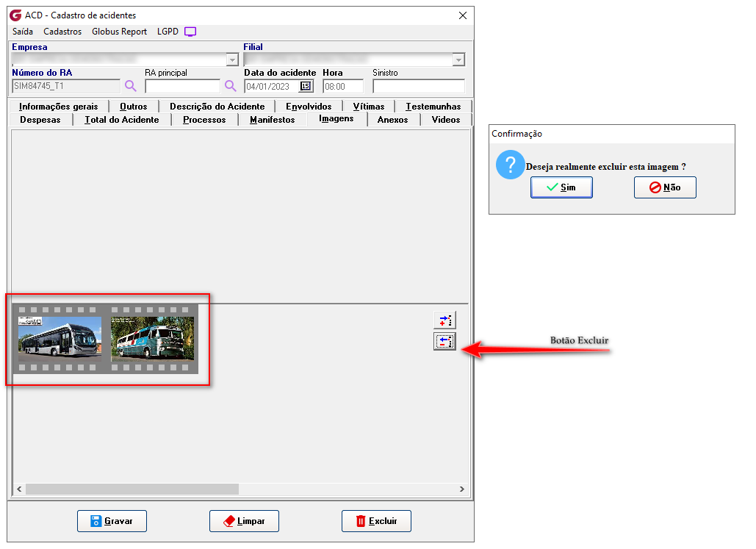Viewport: 756px width, 549px height.
Task: Open the LGPD menu
Action: tap(168, 32)
